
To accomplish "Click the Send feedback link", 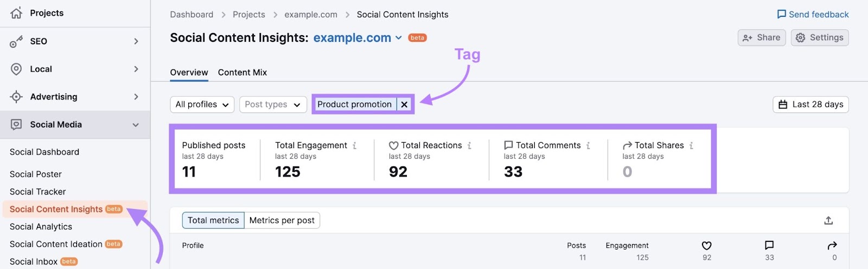I will [813, 15].
